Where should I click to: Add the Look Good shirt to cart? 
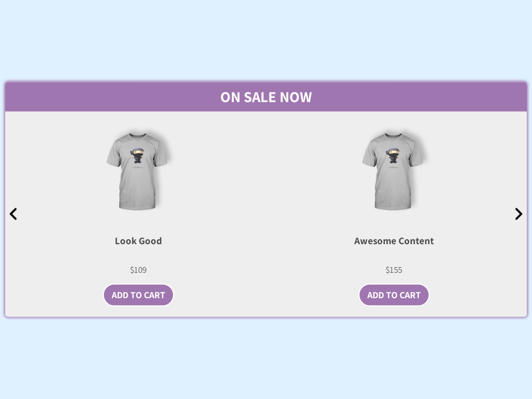point(138,295)
